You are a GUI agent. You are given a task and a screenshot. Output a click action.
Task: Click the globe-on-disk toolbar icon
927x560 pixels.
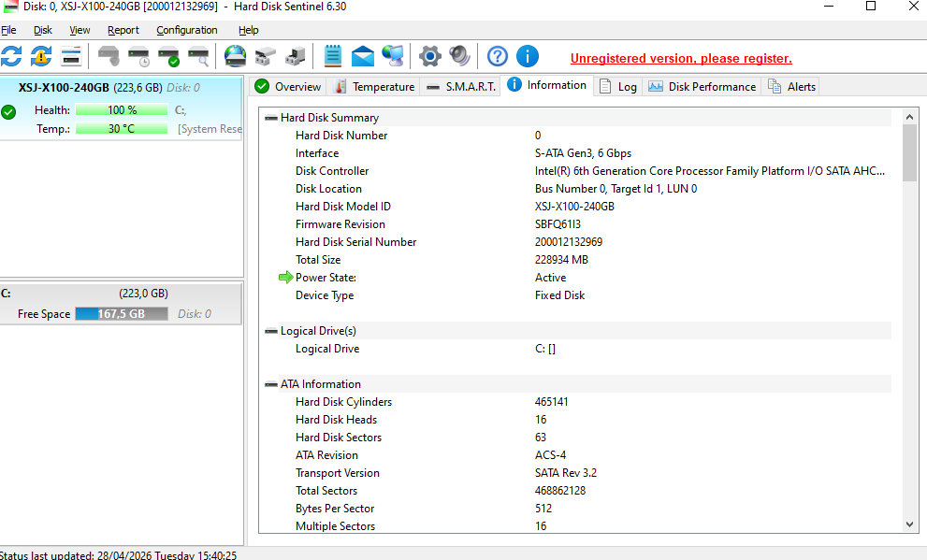pyautogui.click(x=236, y=56)
